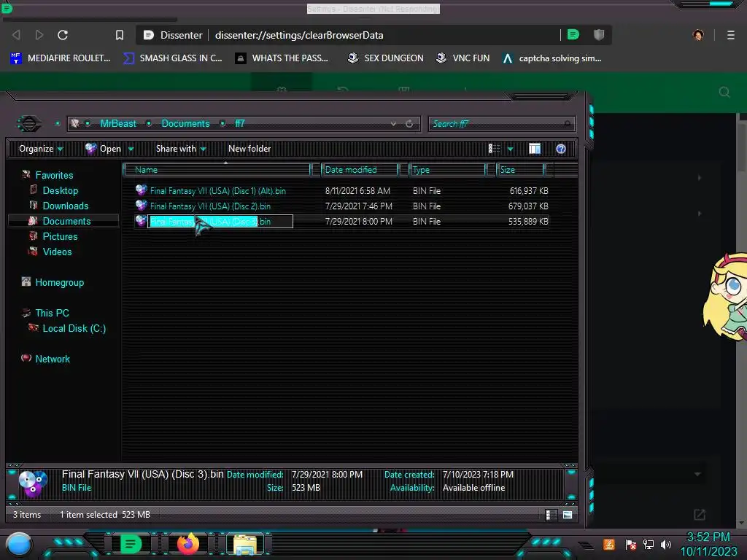Open Dissenter from the taskbar
Screen dimensions: 747x560
(131, 544)
